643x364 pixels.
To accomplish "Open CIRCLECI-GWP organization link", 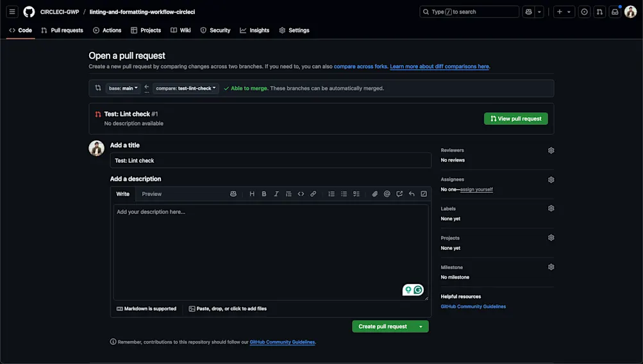I will click(60, 12).
